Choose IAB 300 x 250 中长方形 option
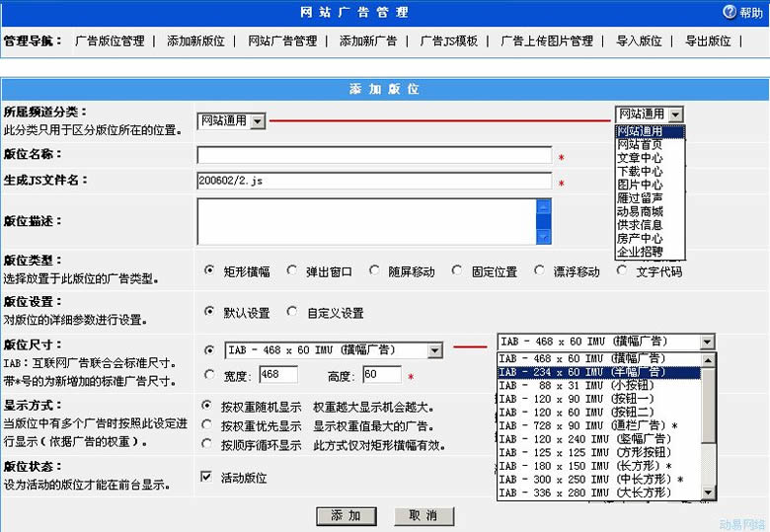 [x=599, y=480]
